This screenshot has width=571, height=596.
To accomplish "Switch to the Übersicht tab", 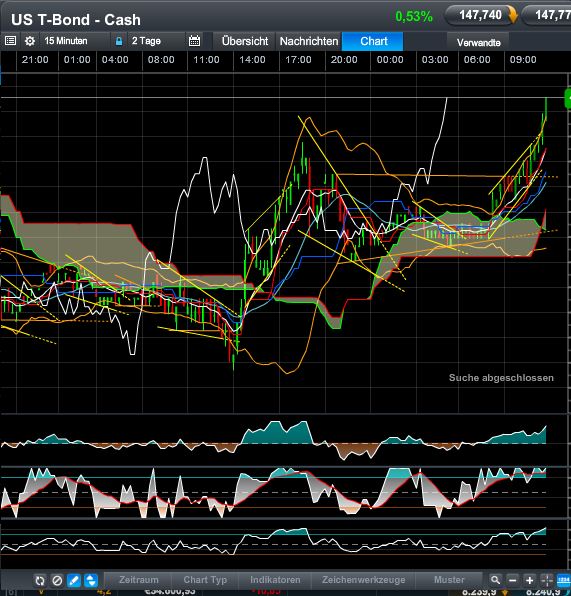I will coord(245,41).
